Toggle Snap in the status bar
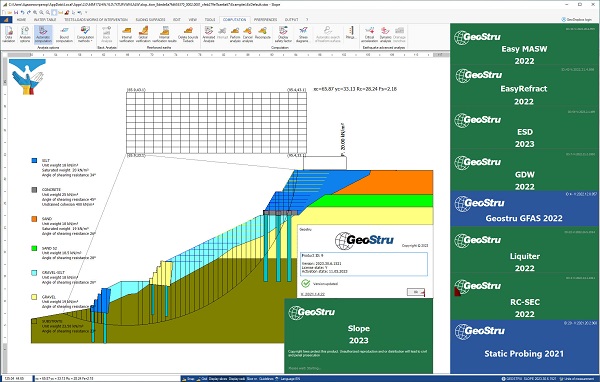This screenshot has width=600, height=382. point(188,379)
